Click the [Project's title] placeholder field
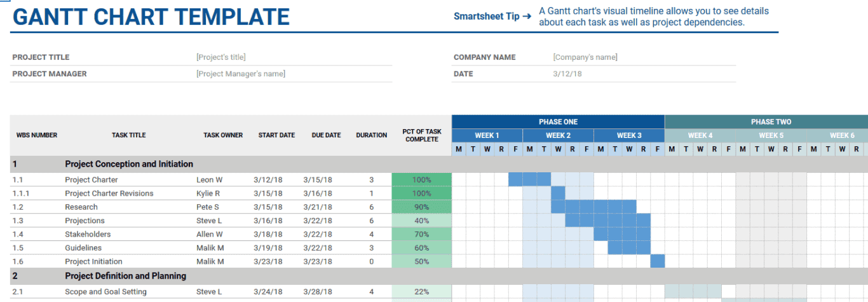Screen dimensions: 868x302 [x=221, y=57]
